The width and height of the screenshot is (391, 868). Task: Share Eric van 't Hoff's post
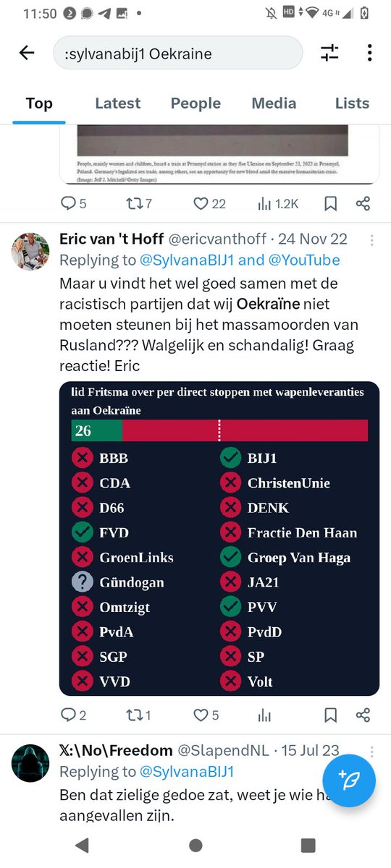point(363,715)
